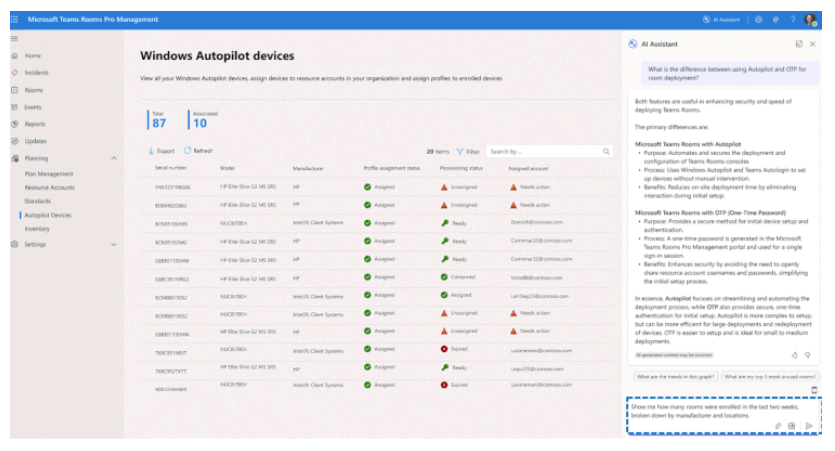Click the Updates icon in sidebar
This screenshot has width=835, height=451.
click(15, 141)
